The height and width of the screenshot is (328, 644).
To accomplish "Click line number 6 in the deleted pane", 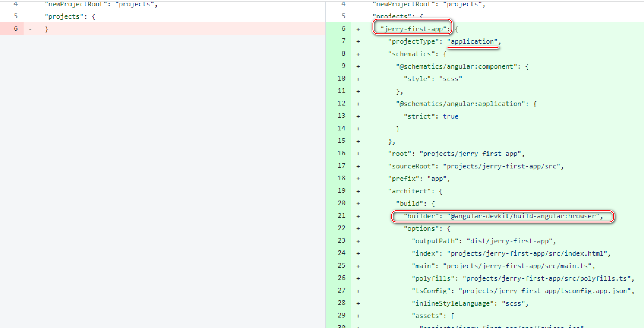I will click(15, 29).
